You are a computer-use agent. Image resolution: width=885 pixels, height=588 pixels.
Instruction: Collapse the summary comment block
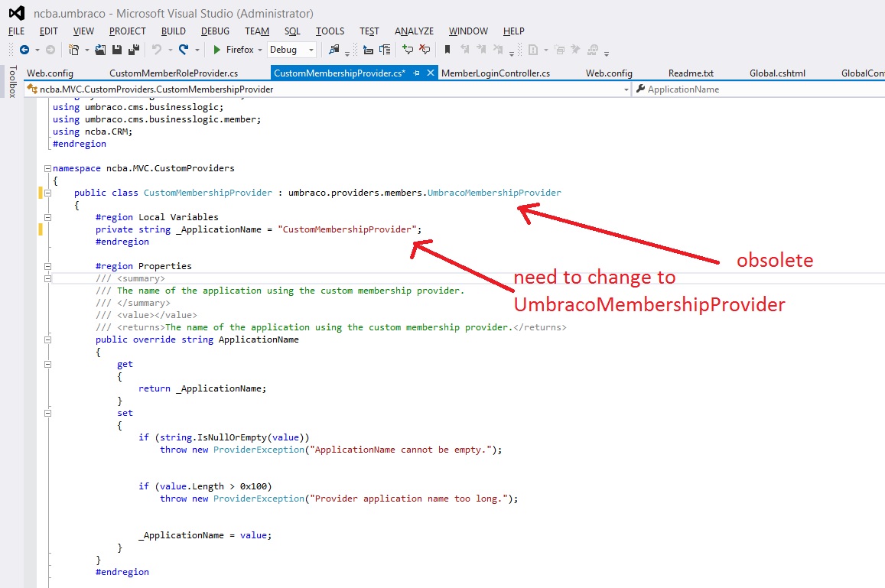(47, 278)
